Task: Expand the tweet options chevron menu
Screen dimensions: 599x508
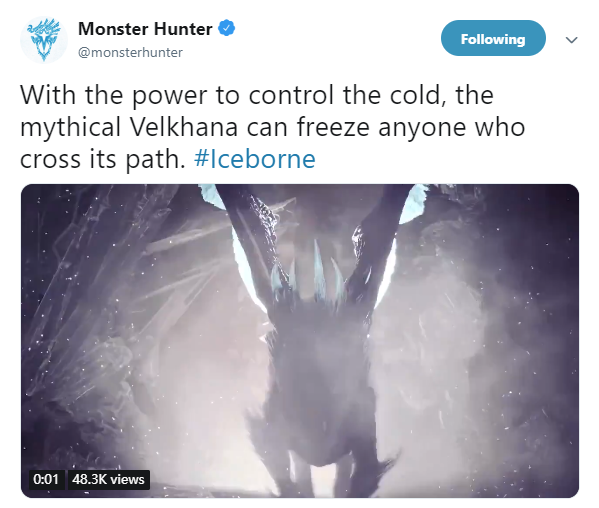Action: click(x=571, y=40)
